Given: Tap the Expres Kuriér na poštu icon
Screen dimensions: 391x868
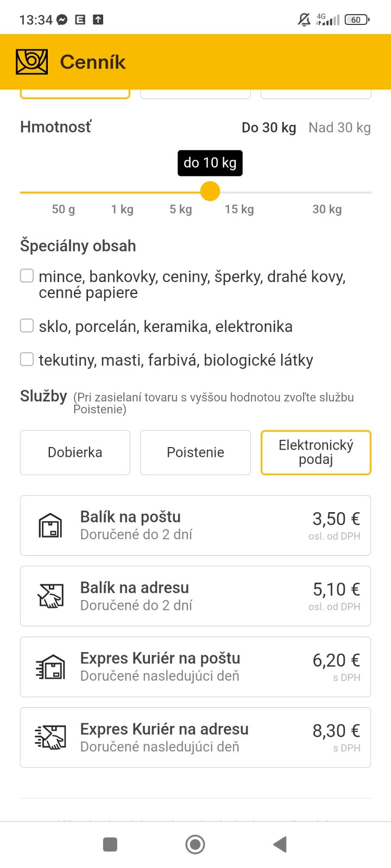Looking at the screenshot, I should click(51, 667).
